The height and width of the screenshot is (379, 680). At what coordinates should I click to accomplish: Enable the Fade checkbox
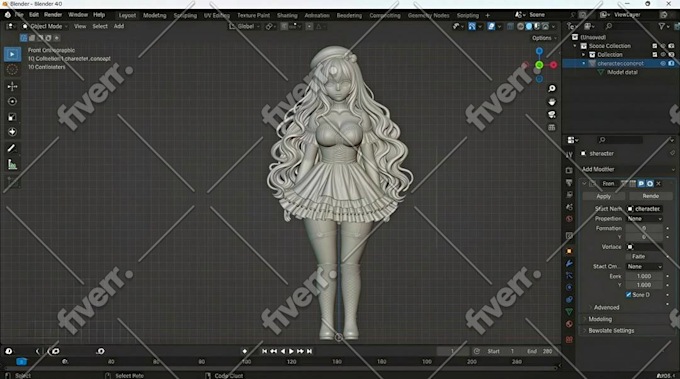coord(629,257)
